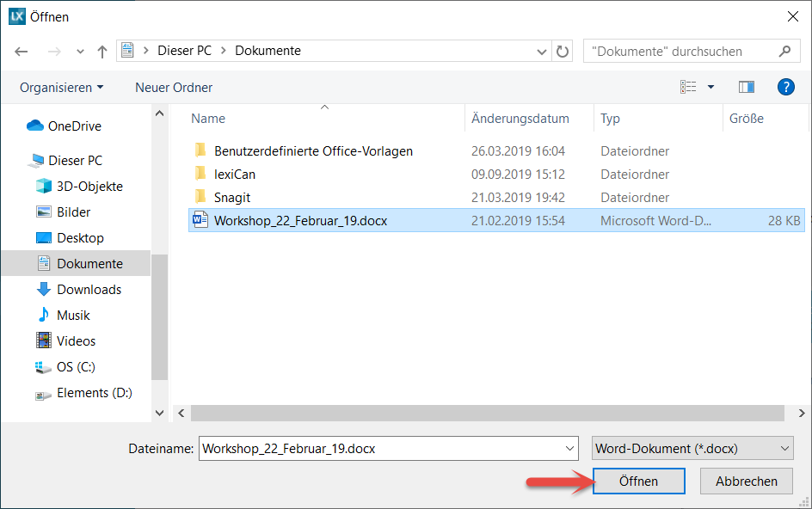Select the Word file Workshop_22_Februar_19.docx
The image size is (812, 509).
tap(300, 221)
